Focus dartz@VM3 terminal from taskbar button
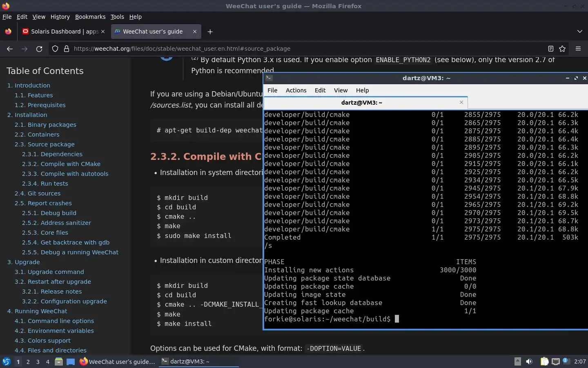The height and width of the screenshot is (368, 588). [198, 361]
